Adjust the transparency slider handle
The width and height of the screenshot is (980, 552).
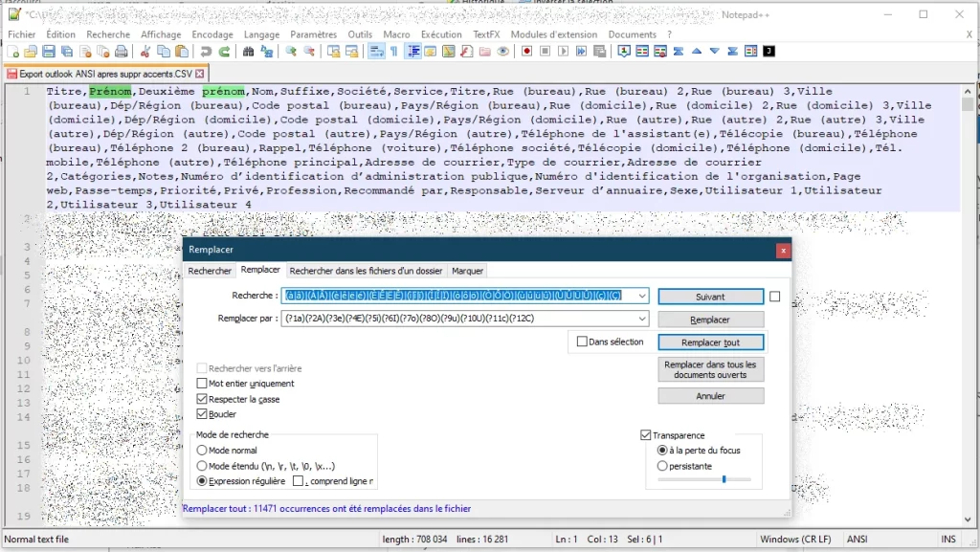click(724, 479)
